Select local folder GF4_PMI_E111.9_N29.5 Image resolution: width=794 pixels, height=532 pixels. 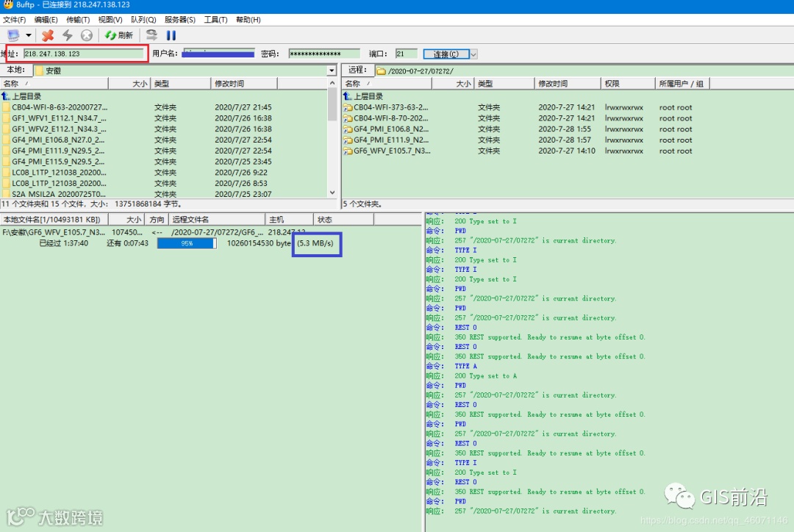click(163, 151)
